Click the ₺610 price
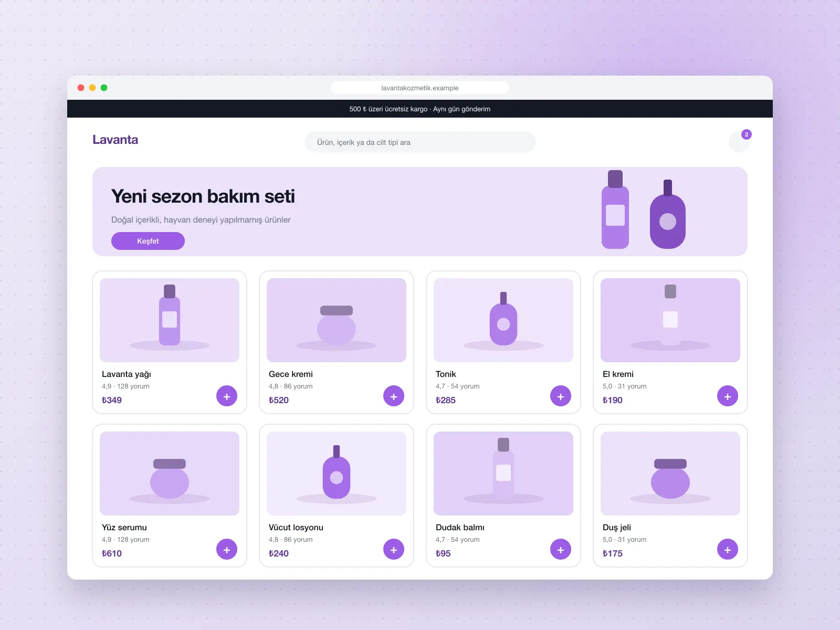Screen dimensions: 840x630 pyautogui.click(x=112, y=553)
